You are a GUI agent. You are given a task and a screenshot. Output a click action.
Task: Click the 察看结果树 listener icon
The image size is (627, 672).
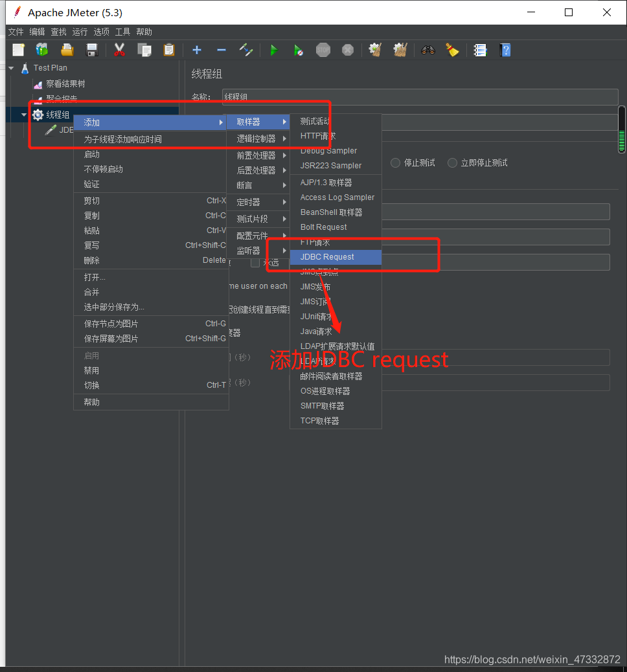pos(38,84)
